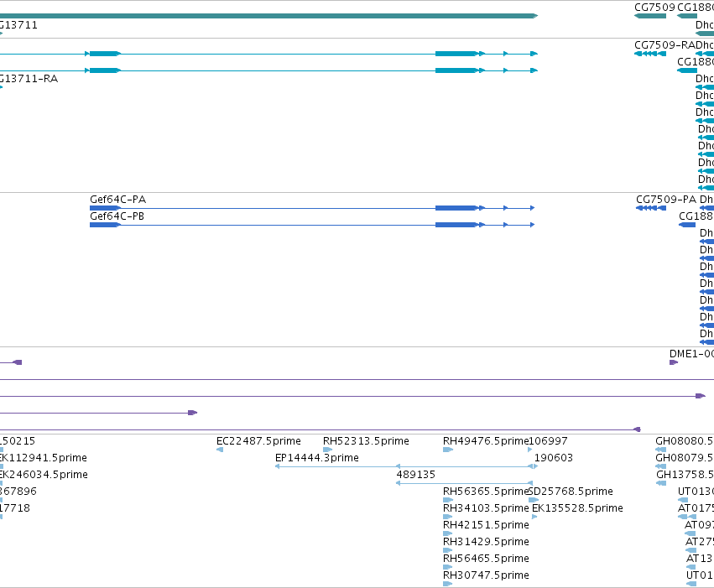This screenshot has height=588, width=714.
Task: Select the 190603 label
Action: pyautogui.click(x=554, y=458)
